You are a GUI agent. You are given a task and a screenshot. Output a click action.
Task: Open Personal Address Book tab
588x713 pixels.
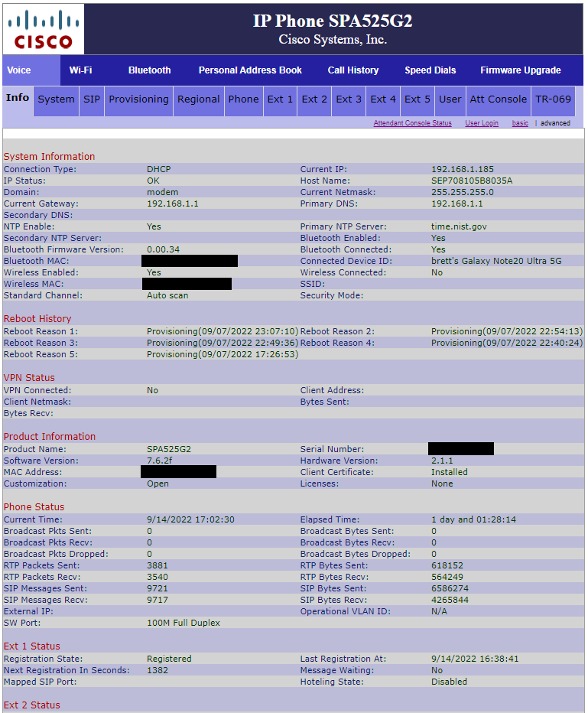click(250, 70)
